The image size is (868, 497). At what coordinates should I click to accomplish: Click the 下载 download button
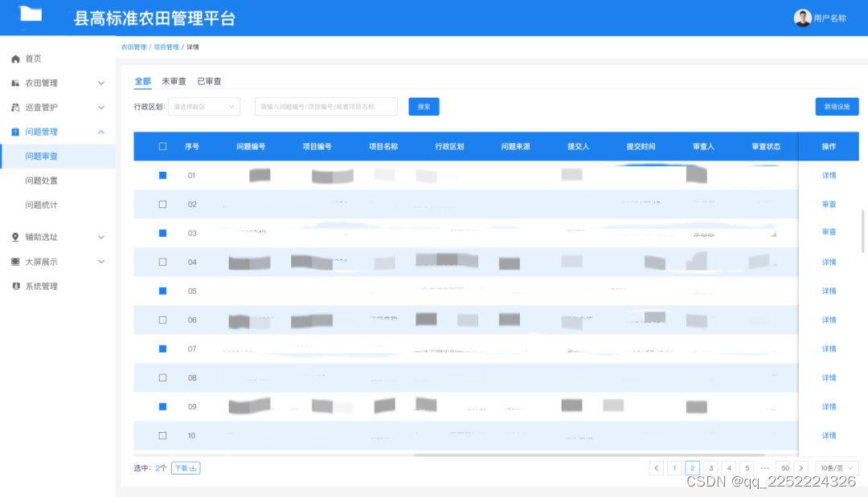point(186,468)
